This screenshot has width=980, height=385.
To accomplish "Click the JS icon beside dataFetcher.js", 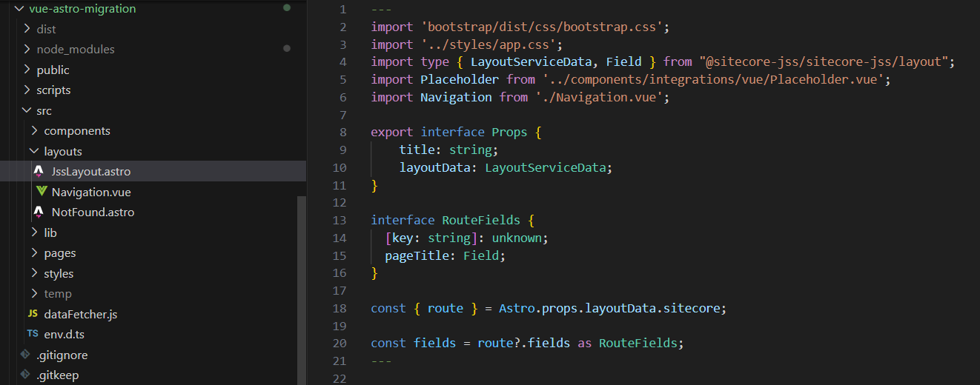I will [x=33, y=314].
